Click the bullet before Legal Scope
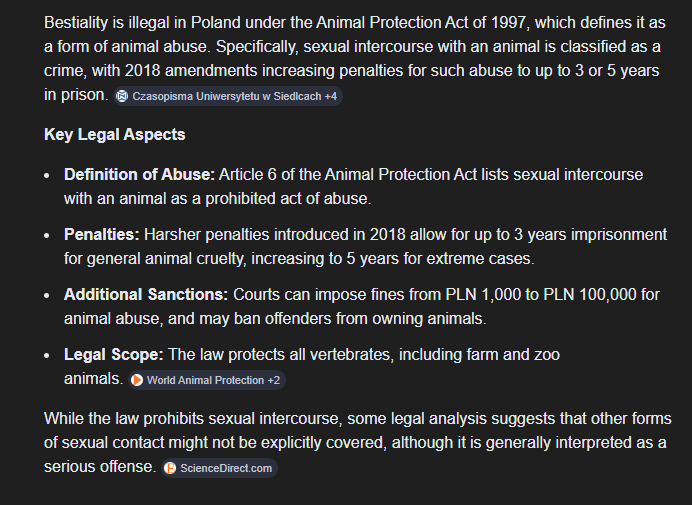Viewport: 692px width, 505px height. point(48,356)
